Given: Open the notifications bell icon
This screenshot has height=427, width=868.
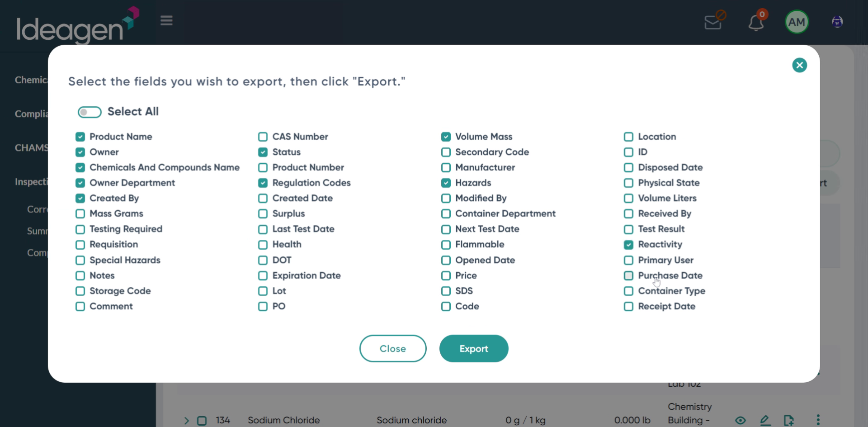Looking at the screenshot, I should (x=756, y=22).
